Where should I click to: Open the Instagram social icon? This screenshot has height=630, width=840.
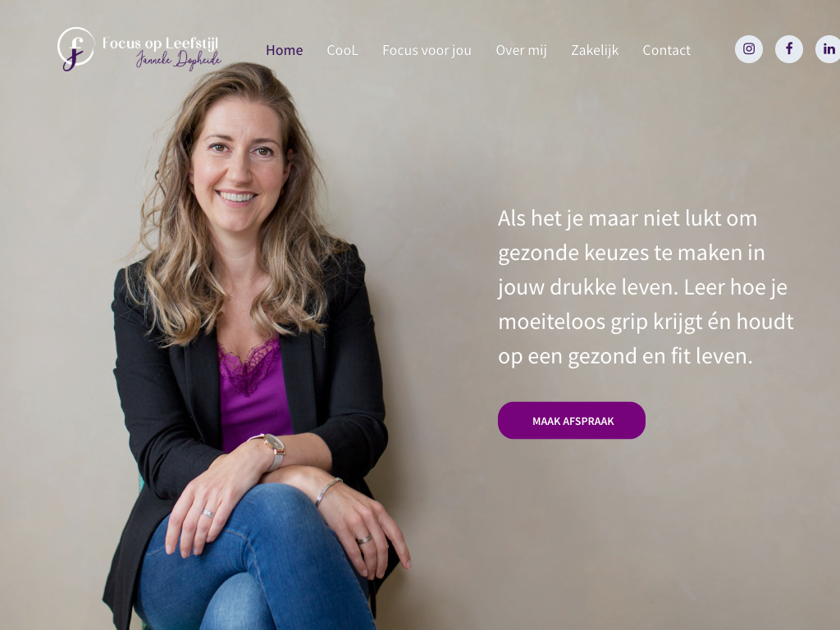tap(748, 49)
